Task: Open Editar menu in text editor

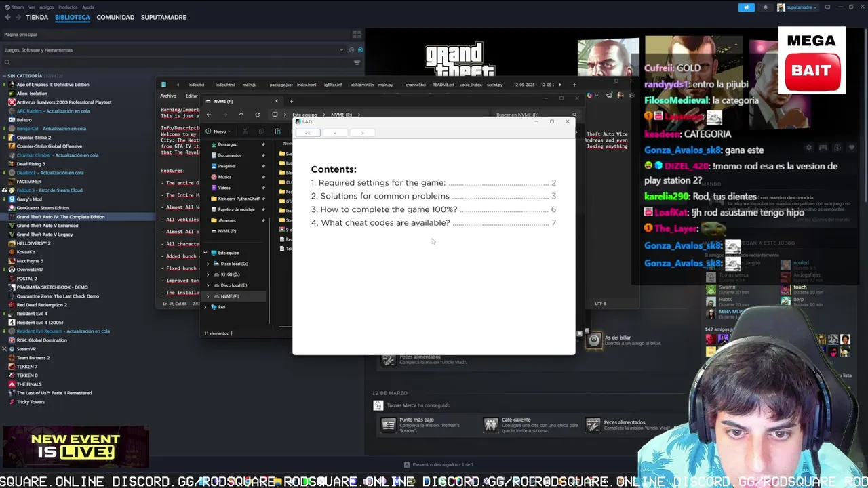Action: (x=192, y=96)
